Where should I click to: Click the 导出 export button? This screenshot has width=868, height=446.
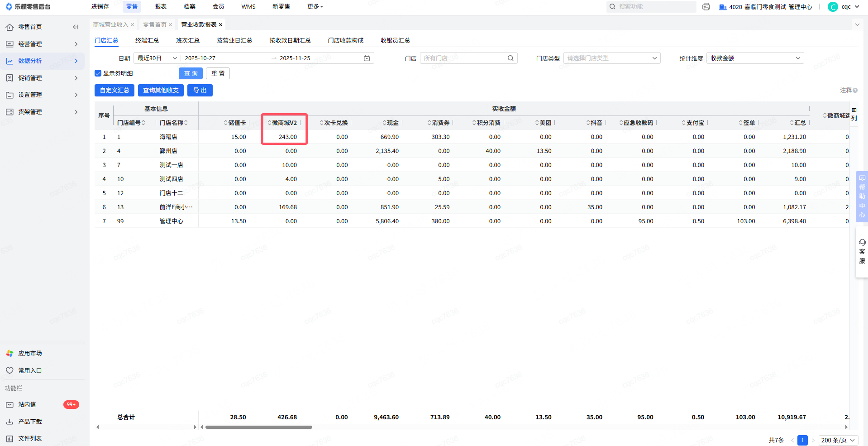tap(200, 91)
